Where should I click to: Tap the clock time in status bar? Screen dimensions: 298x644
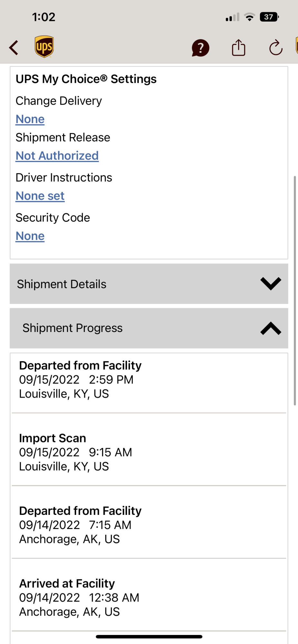(x=43, y=17)
